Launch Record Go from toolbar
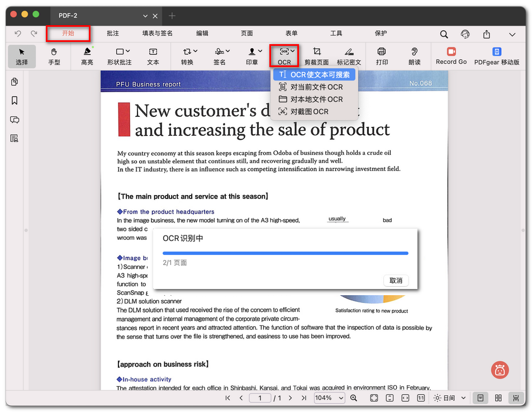This screenshot has height=412, width=532. tap(451, 56)
